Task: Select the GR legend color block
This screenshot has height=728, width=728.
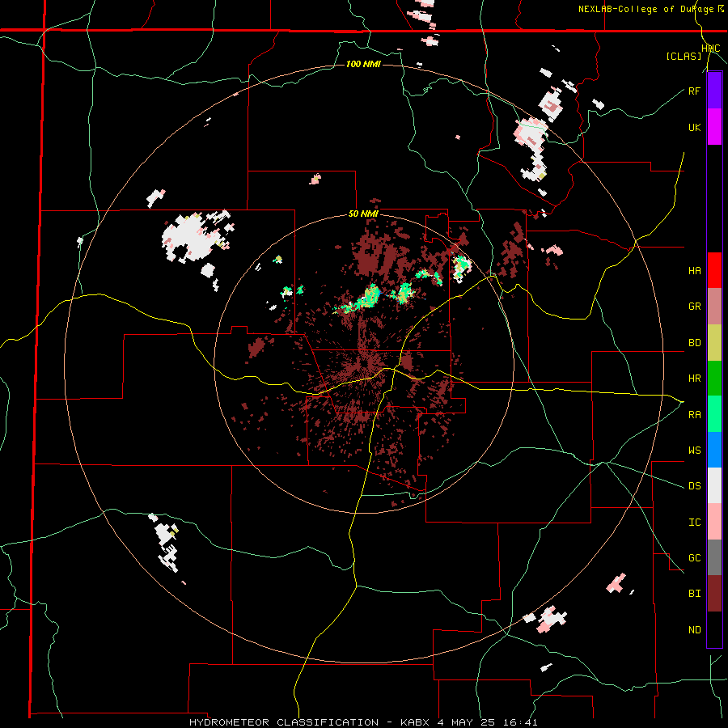Action: coord(714,306)
